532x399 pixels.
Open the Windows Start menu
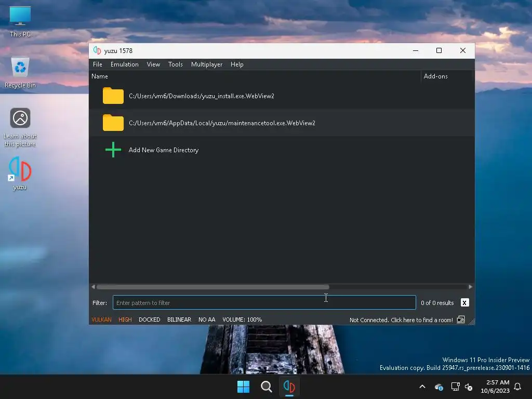pyautogui.click(x=243, y=387)
